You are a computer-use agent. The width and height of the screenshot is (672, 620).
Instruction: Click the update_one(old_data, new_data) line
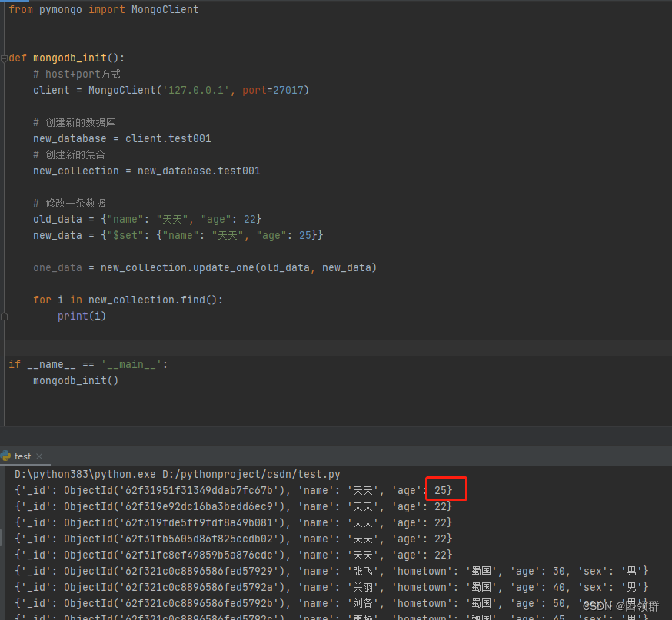tap(205, 267)
